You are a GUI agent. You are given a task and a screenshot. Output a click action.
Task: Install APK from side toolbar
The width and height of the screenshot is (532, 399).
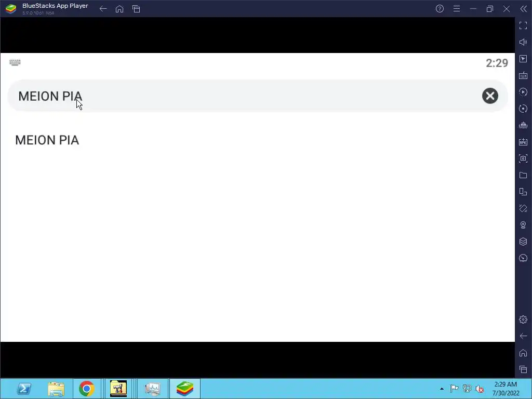pos(523,142)
